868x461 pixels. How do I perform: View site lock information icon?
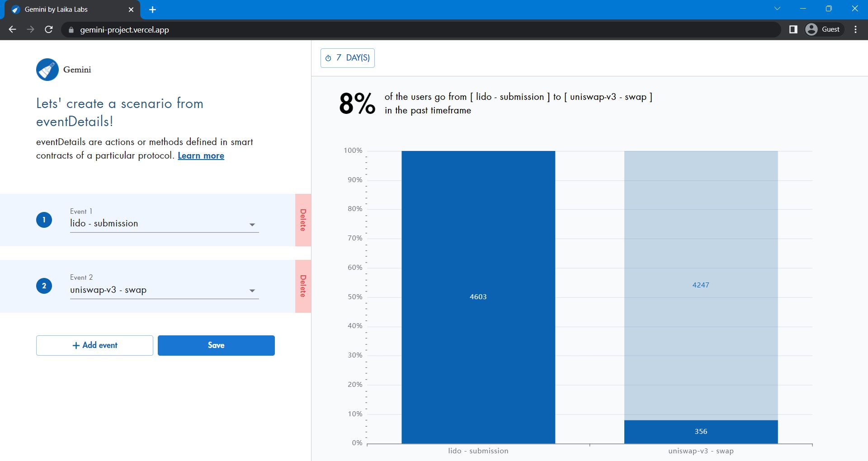(71, 30)
